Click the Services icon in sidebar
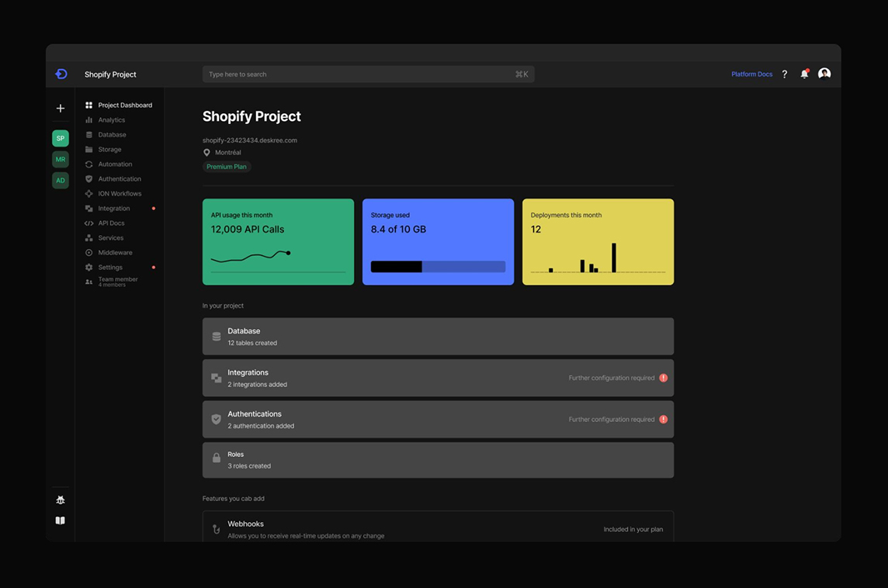 (x=89, y=237)
